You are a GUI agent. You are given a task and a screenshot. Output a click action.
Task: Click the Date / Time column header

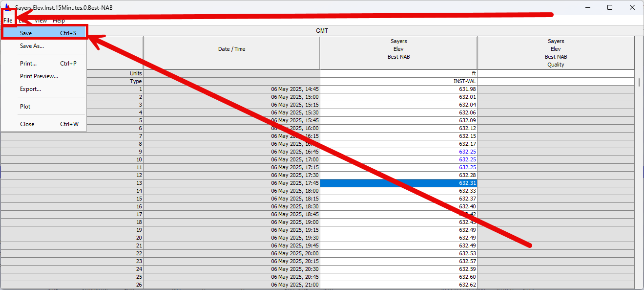(x=231, y=49)
